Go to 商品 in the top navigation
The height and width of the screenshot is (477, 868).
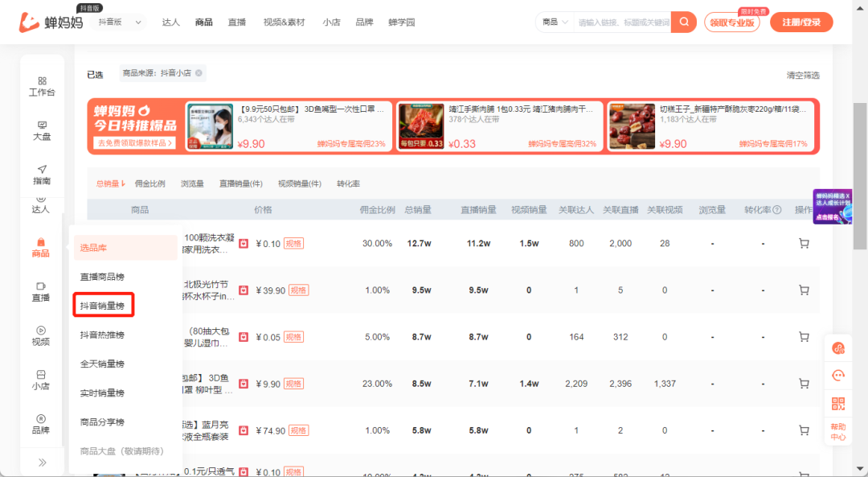(x=203, y=23)
